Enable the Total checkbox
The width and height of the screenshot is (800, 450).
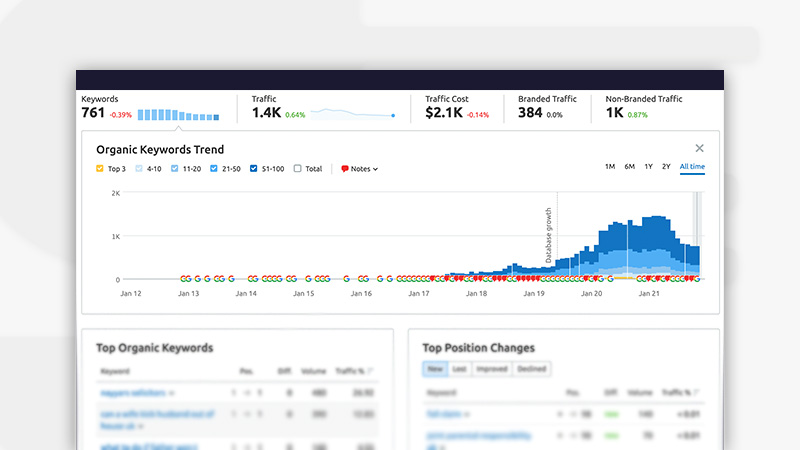tap(298, 169)
